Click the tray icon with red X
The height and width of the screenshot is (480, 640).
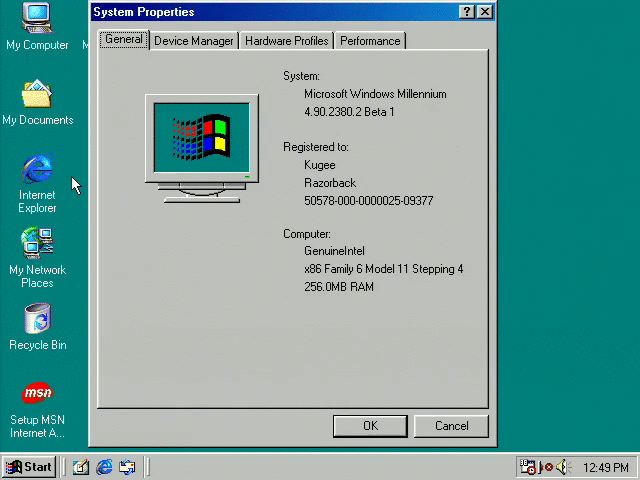coord(546,467)
